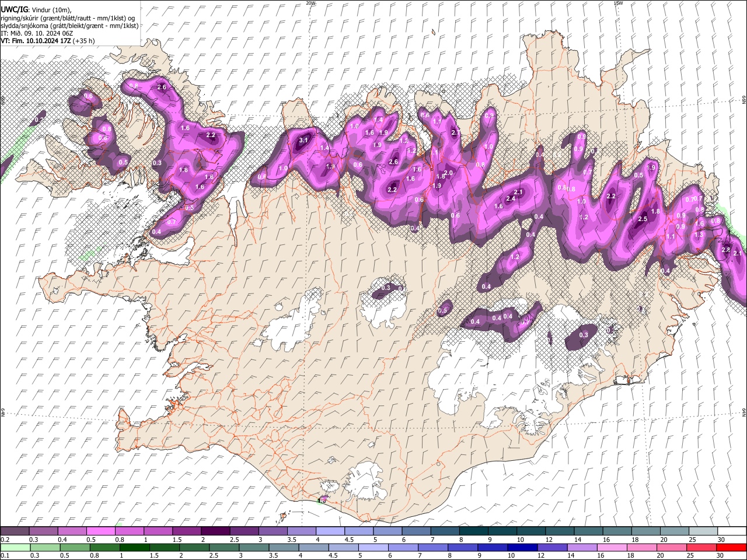Click the 2.4 snowfall value on the map
747x560 pixels.
click(511, 199)
